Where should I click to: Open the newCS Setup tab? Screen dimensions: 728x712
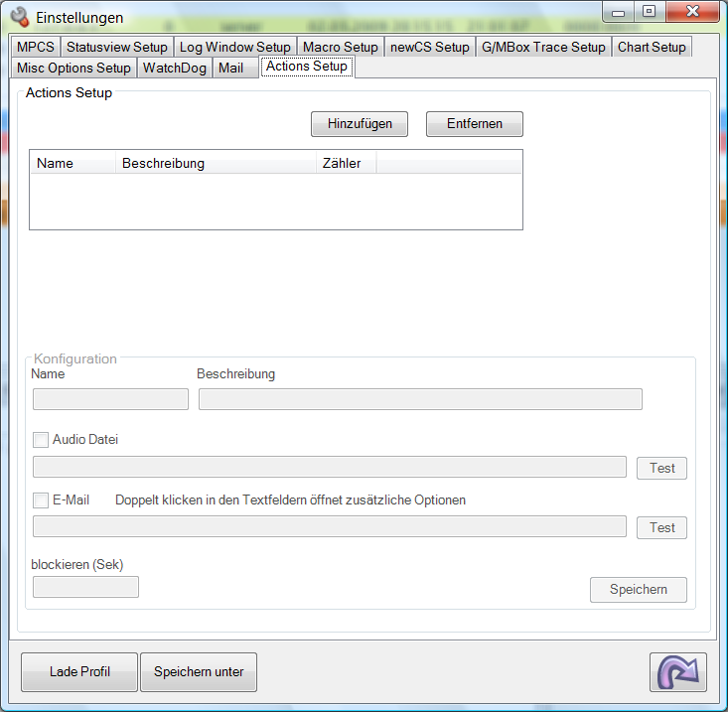429,47
